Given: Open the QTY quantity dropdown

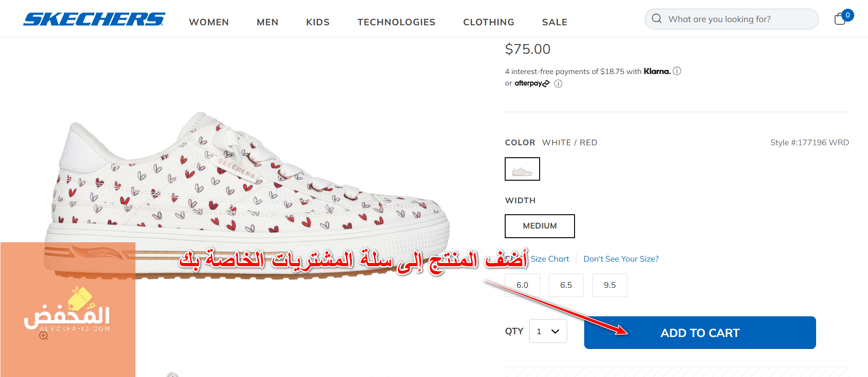Looking at the screenshot, I should (548, 331).
